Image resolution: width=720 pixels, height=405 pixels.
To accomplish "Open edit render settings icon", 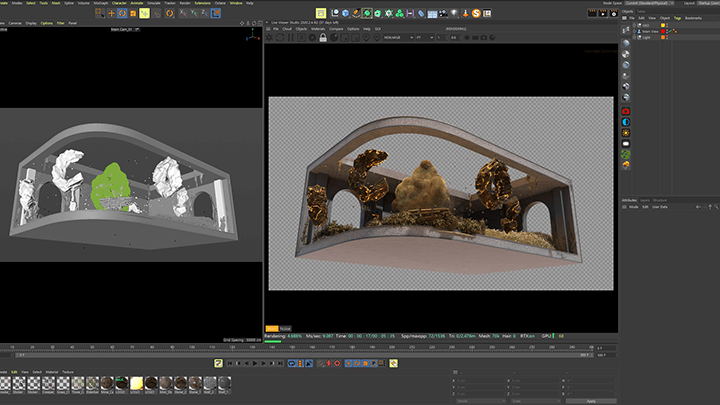I will click(613, 13).
